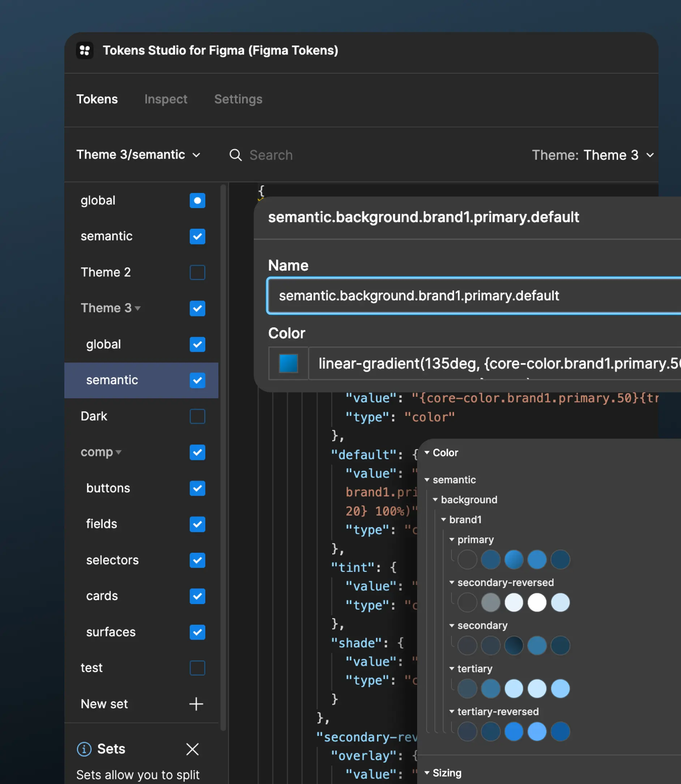681x784 pixels.
Task: Uncheck the comp folder checkbox
Action: pyautogui.click(x=197, y=452)
